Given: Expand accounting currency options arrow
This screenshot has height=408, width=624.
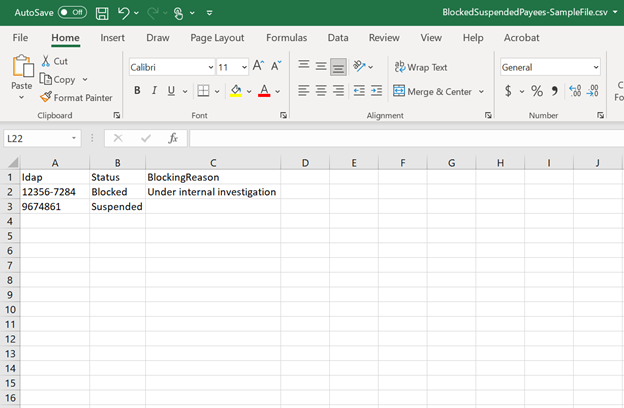Looking at the screenshot, I should 522,92.
